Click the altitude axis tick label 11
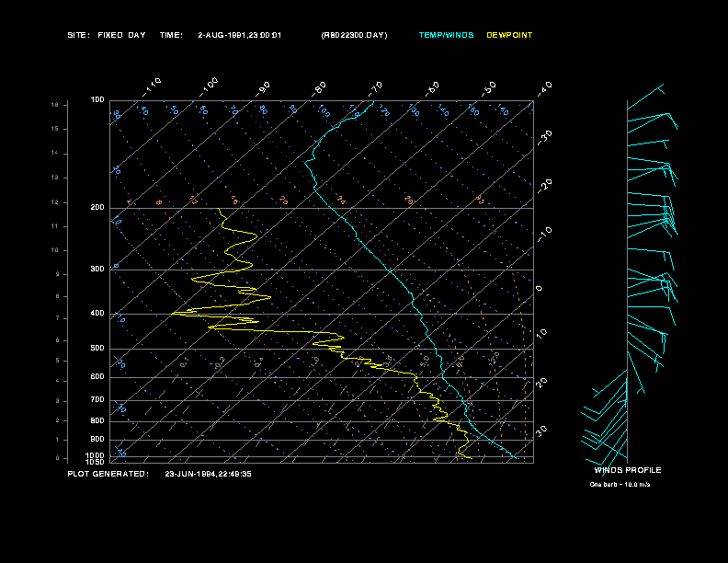This screenshot has height=563, width=728. click(55, 226)
